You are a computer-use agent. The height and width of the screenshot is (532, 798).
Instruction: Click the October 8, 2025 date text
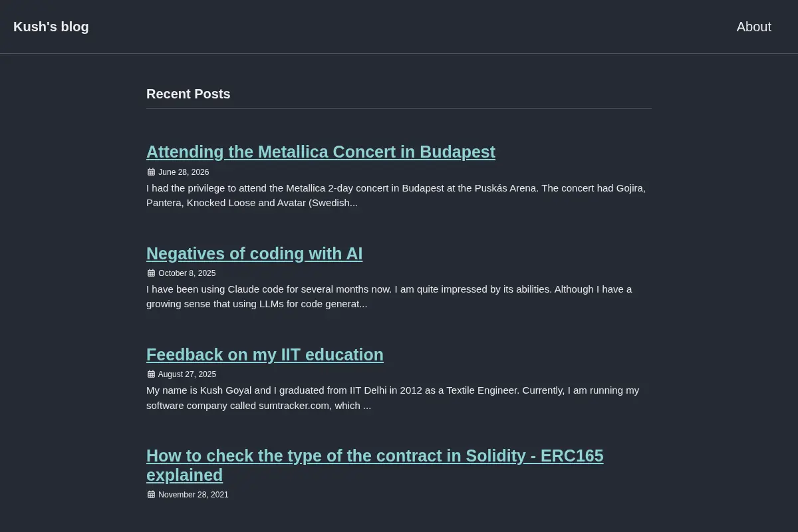coord(187,273)
